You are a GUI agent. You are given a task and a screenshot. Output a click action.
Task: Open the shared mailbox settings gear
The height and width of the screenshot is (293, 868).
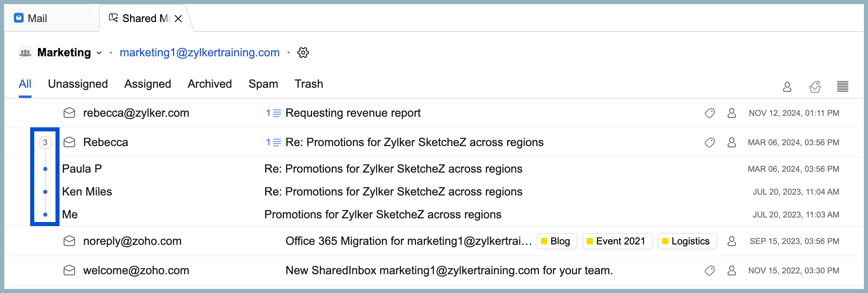pos(303,53)
